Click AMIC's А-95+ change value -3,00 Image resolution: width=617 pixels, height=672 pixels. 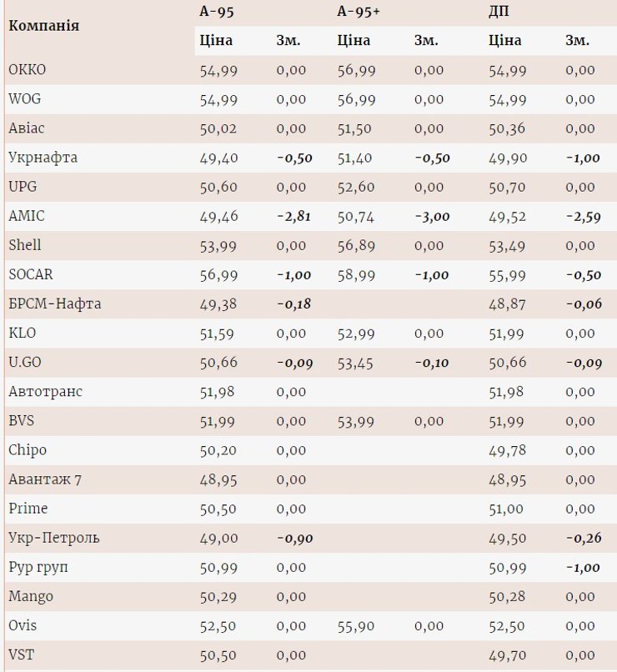tap(432, 216)
